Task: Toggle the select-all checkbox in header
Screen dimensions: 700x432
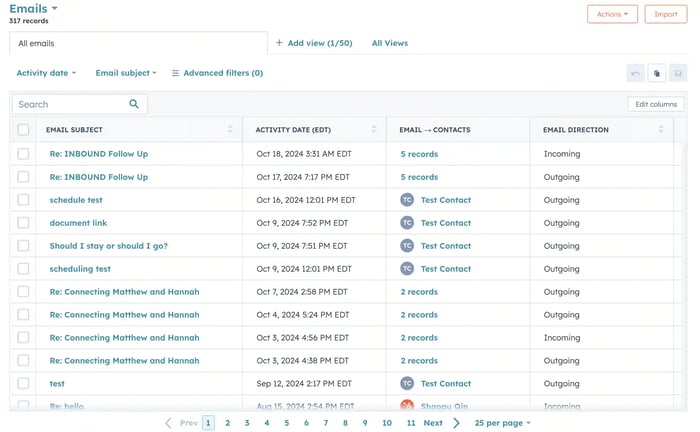Action: click(23, 130)
